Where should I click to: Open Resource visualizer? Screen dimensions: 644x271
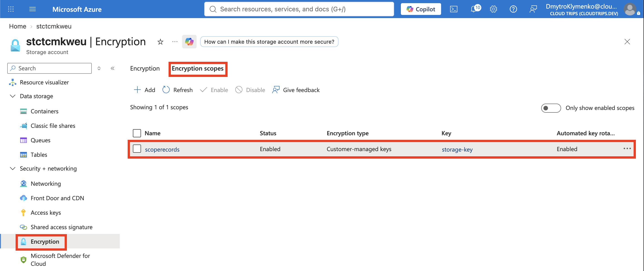coord(44,82)
